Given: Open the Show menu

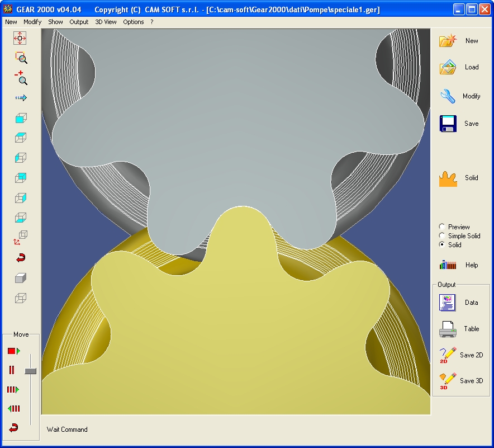Looking at the screenshot, I should pos(55,22).
